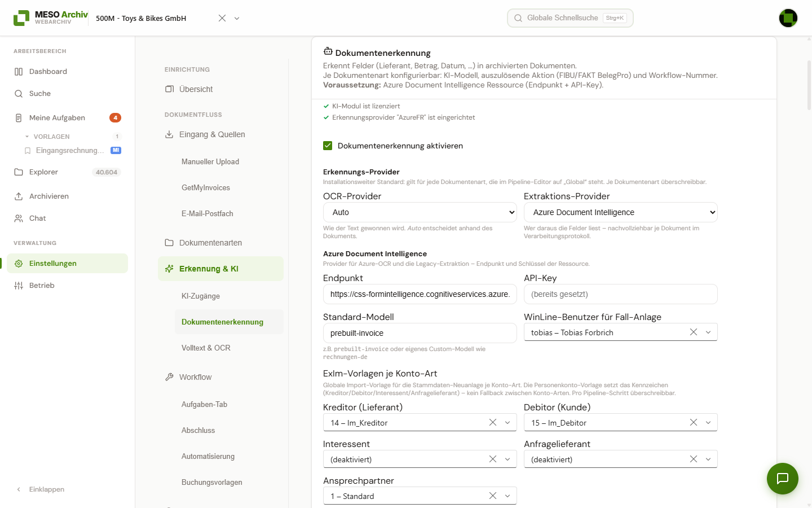The height and width of the screenshot is (508, 812).
Task: Open the Suche search page
Action: 67,94
